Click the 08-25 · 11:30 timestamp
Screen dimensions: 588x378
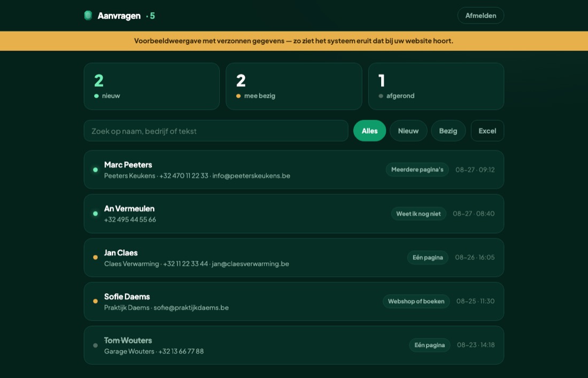pyautogui.click(x=475, y=301)
